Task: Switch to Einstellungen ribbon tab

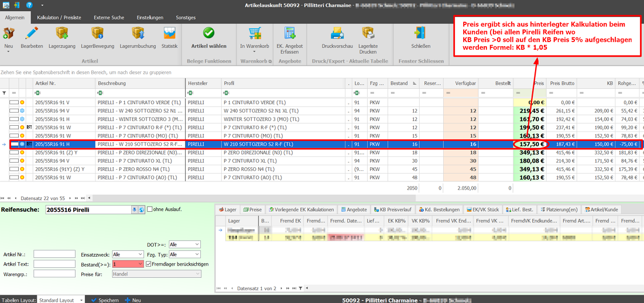Action: pyautogui.click(x=150, y=18)
